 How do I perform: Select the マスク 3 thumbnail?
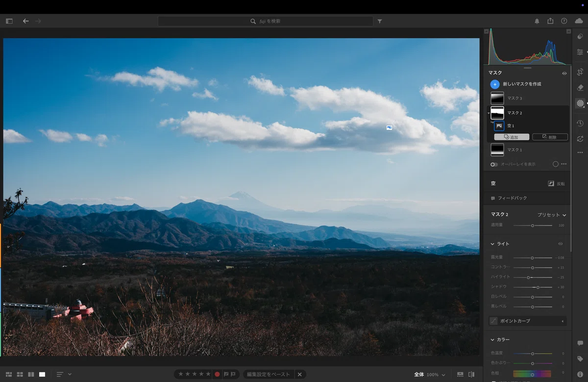click(497, 98)
